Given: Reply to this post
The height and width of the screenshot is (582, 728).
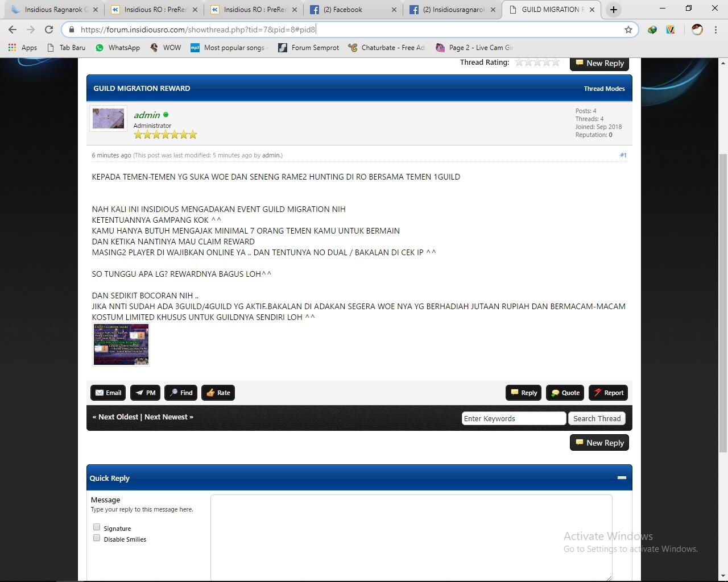Looking at the screenshot, I should 523,393.
